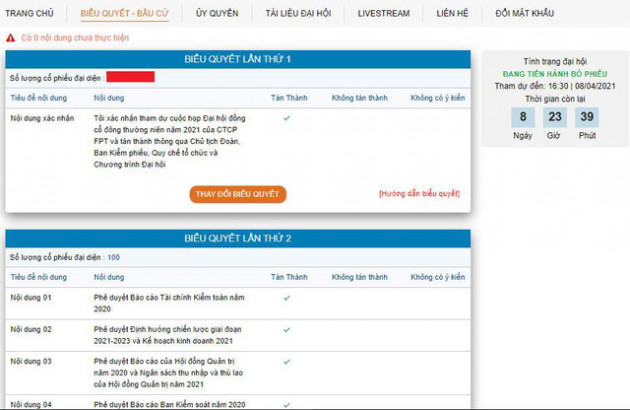Click the days remaining countdown box
Viewport: 630px width, 410px height.
(x=522, y=117)
